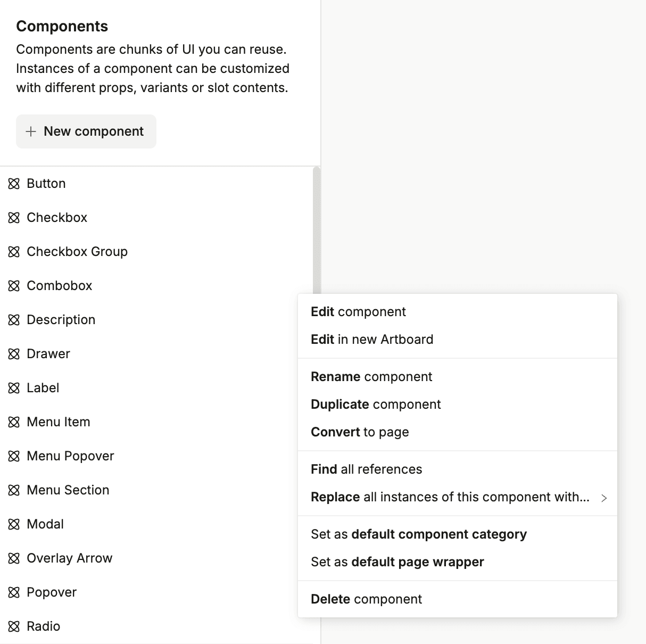The image size is (646, 644).
Task: Select Rename component
Action: 371,376
